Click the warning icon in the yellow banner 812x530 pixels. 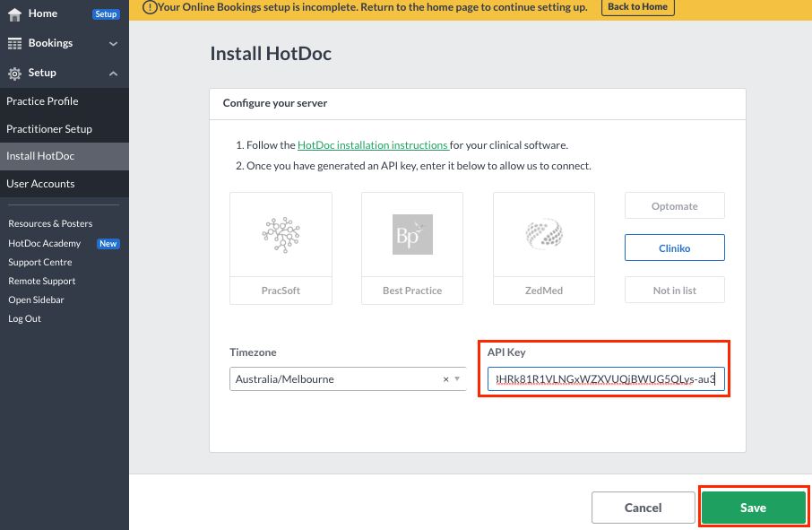pyautogui.click(x=150, y=7)
